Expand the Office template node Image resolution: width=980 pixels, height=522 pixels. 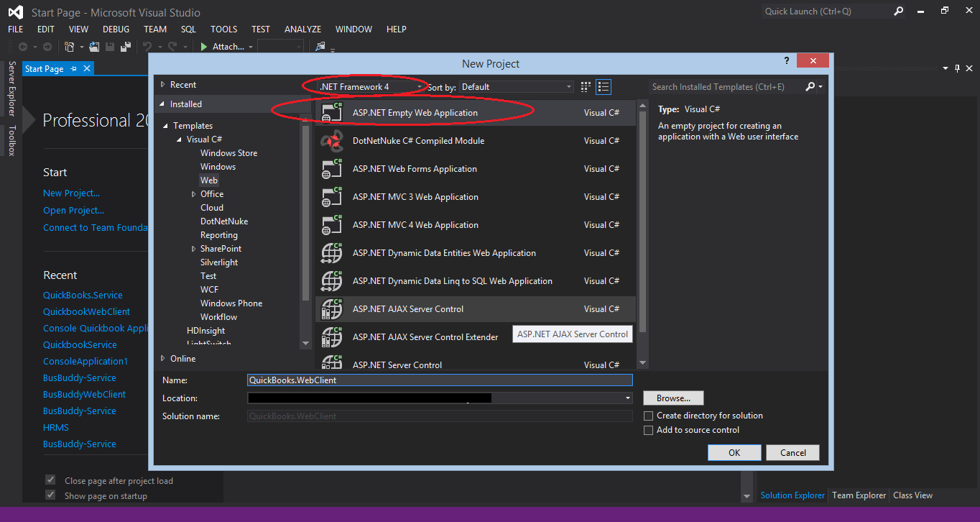point(194,194)
